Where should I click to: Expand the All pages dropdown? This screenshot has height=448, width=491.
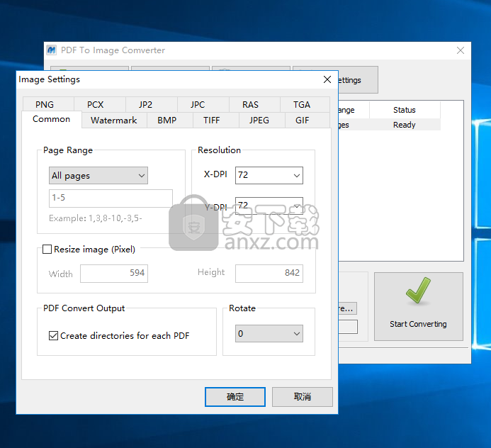coord(98,175)
